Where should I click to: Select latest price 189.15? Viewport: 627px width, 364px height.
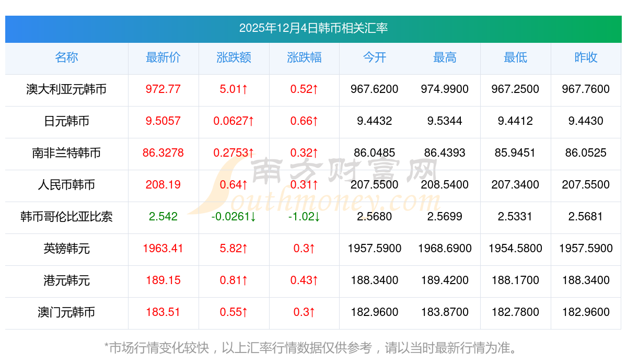(163, 280)
